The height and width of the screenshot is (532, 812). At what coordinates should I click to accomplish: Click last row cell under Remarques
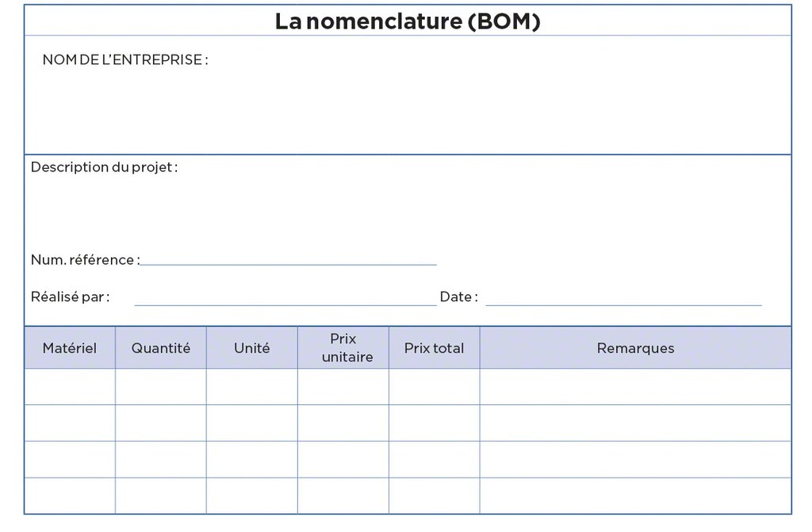[635, 496]
